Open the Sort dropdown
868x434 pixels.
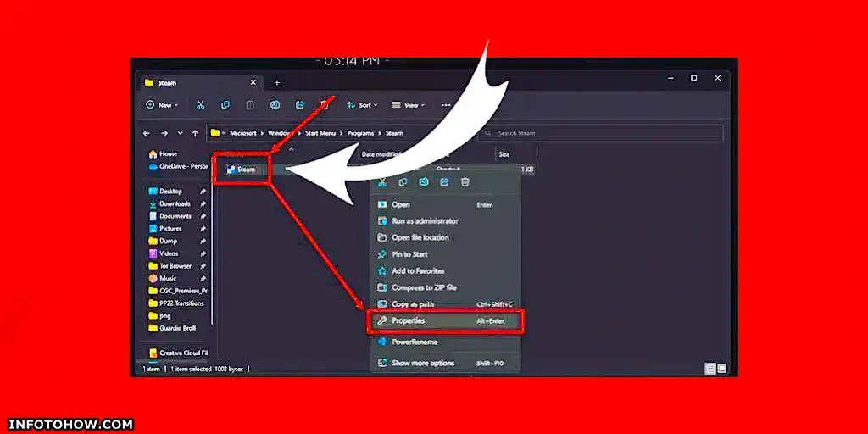point(362,105)
